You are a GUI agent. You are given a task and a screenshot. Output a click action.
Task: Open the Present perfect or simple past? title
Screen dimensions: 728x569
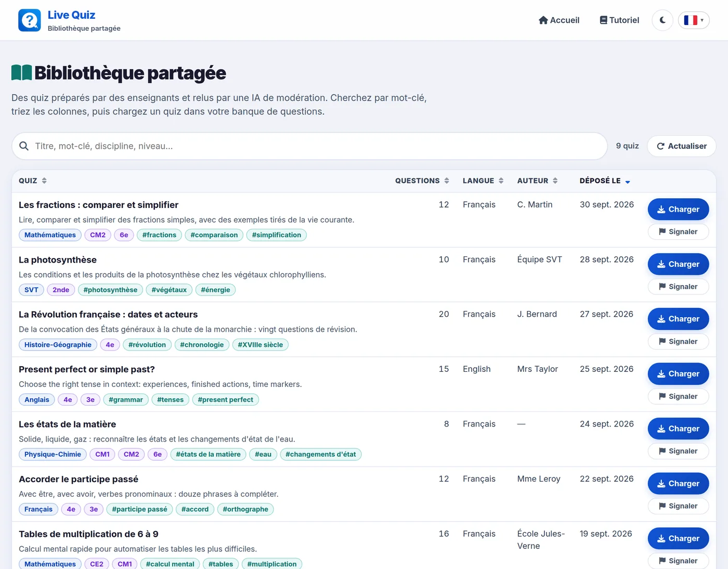(x=87, y=369)
